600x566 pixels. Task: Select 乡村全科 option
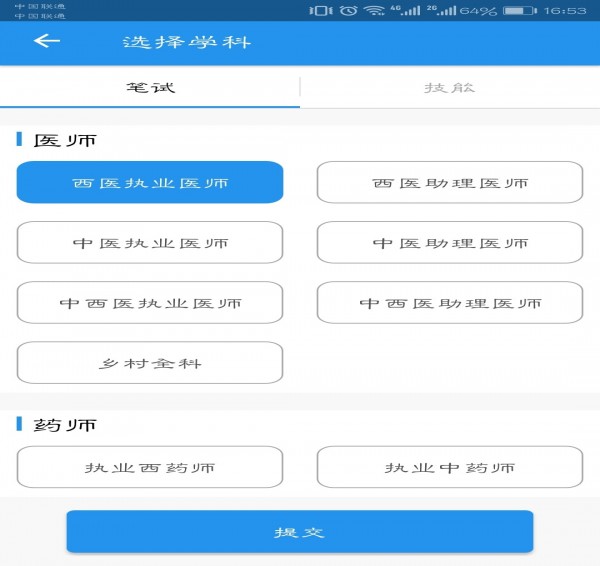click(x=150, y=362)
